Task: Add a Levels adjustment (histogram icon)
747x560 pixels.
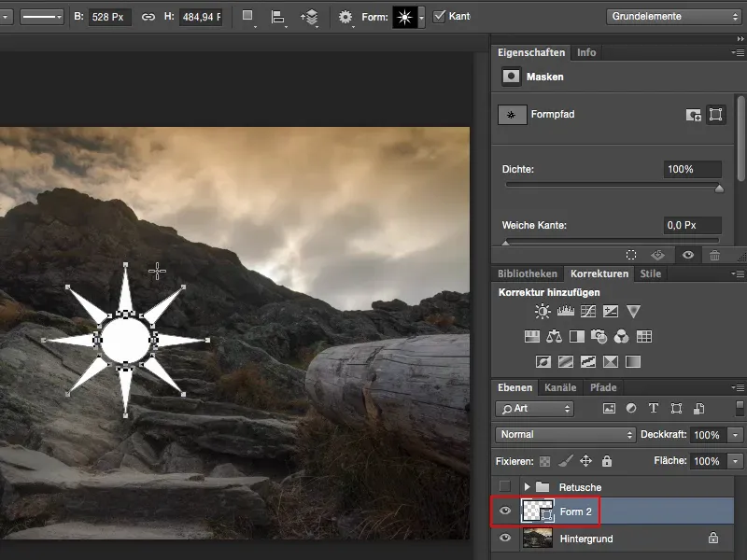Action: [566, 312]
